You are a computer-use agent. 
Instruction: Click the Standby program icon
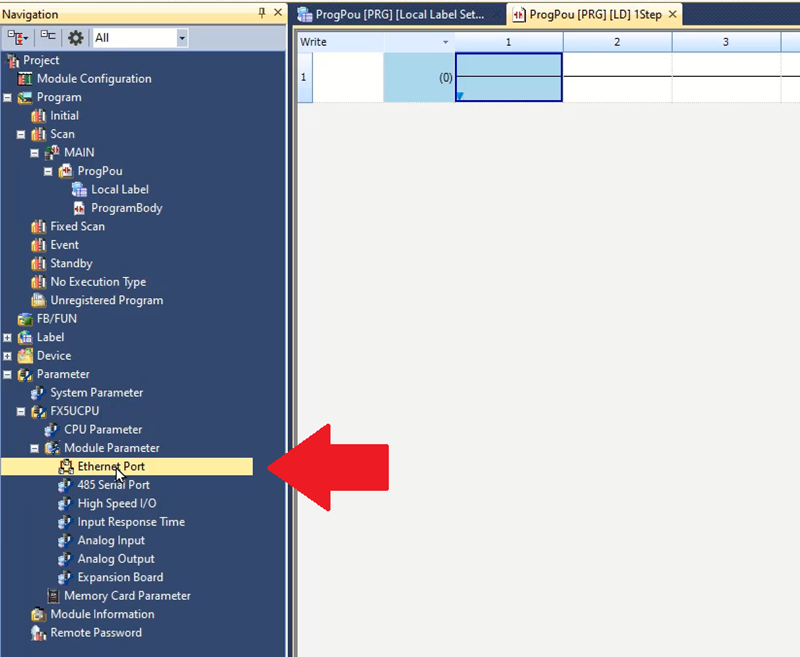[x=38, y=263]
